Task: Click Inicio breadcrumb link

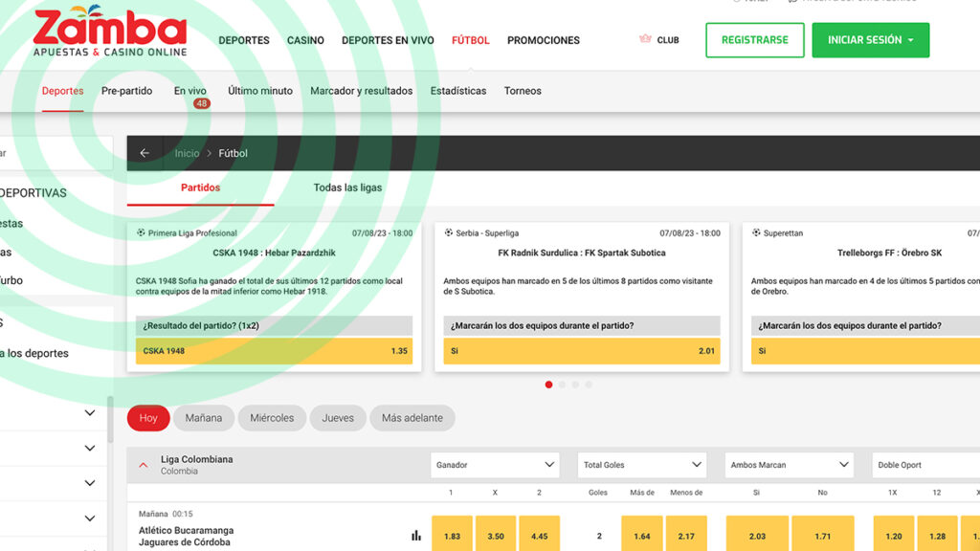Action: pyautogui.click(x=187, y=153)
